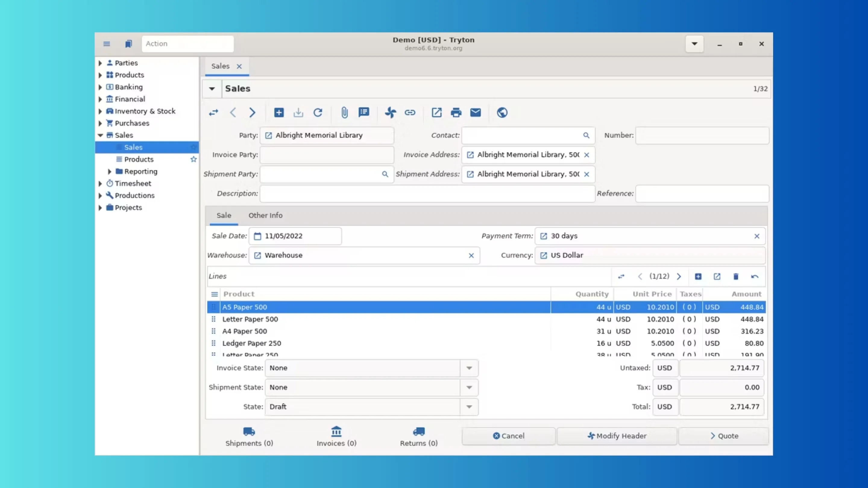Open the Sales view dropdown arrow
Screen dimensions: 868x488
pos(212,89)
